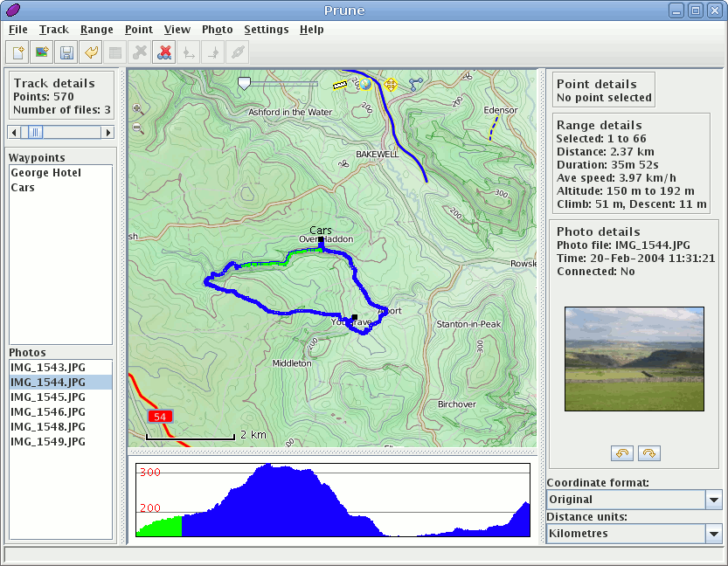Toggle the autopan yellow arrows icon
The image size is (728, 566).
(x=391, y=85)
